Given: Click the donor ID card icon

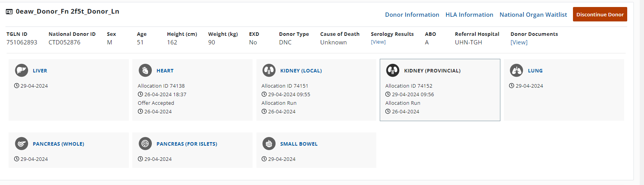Looking at the screenshot, I should (9, 12).
